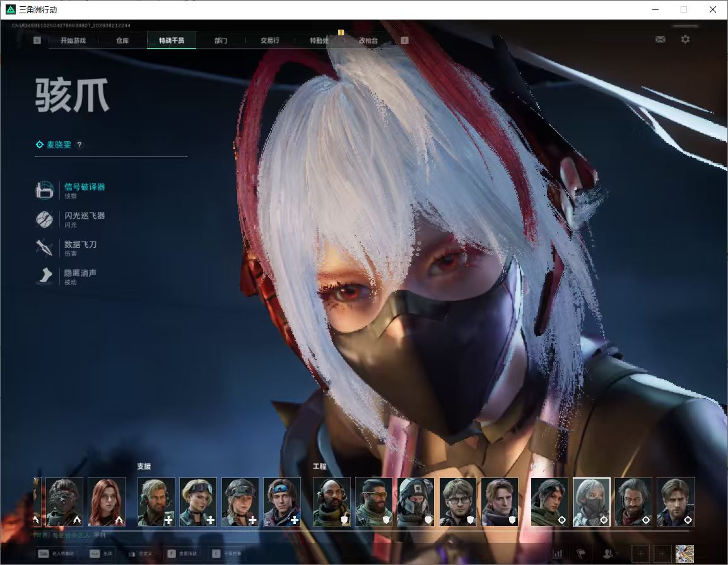
Task: Click the second empty squad slot plus
Action: 662,554
